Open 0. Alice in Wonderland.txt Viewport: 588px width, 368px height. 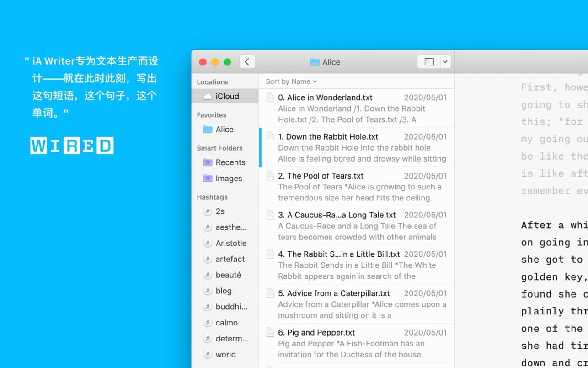tap(357, 108)
